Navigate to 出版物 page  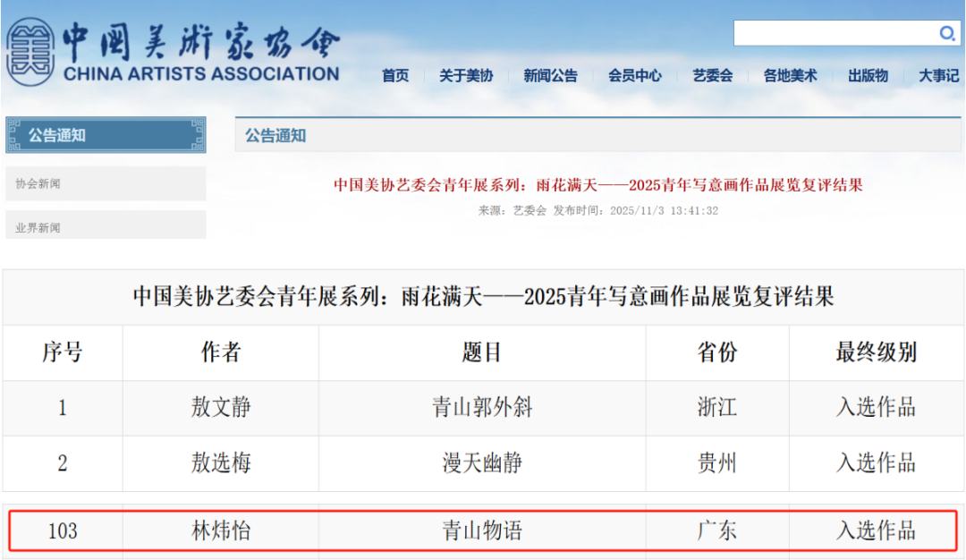coord(868,76)
